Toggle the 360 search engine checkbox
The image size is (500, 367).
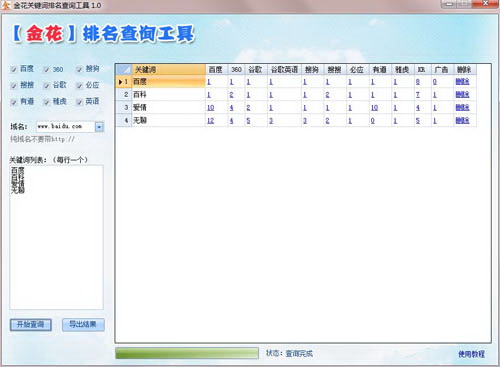coord(47,69)
